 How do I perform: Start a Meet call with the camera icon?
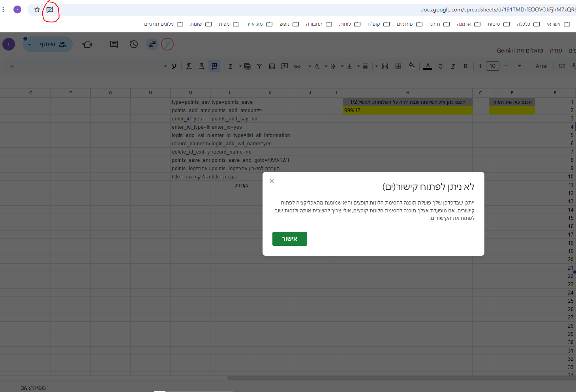[x=87, y=45]
